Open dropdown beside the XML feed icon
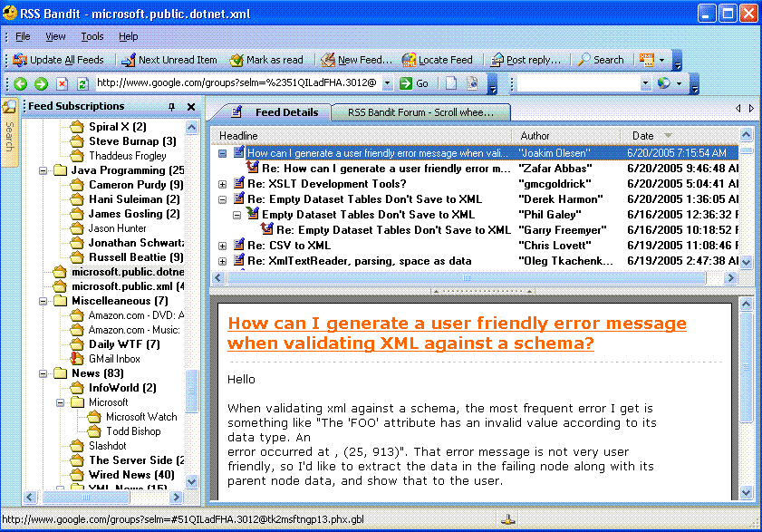This screenshot has height=532, width=762. coord(661,60)
